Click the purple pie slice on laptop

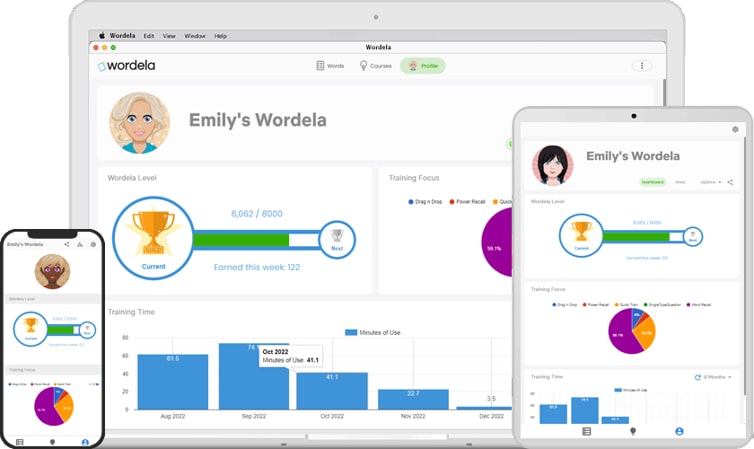pos(498,243)
